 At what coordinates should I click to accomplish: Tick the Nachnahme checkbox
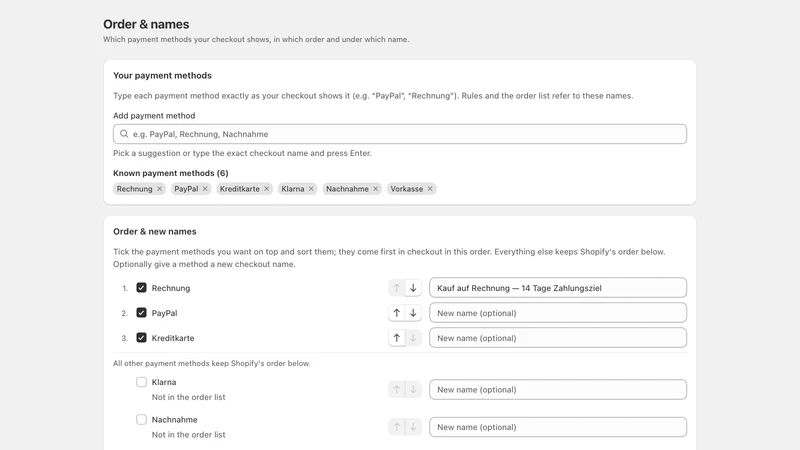[x=141, y=419]
